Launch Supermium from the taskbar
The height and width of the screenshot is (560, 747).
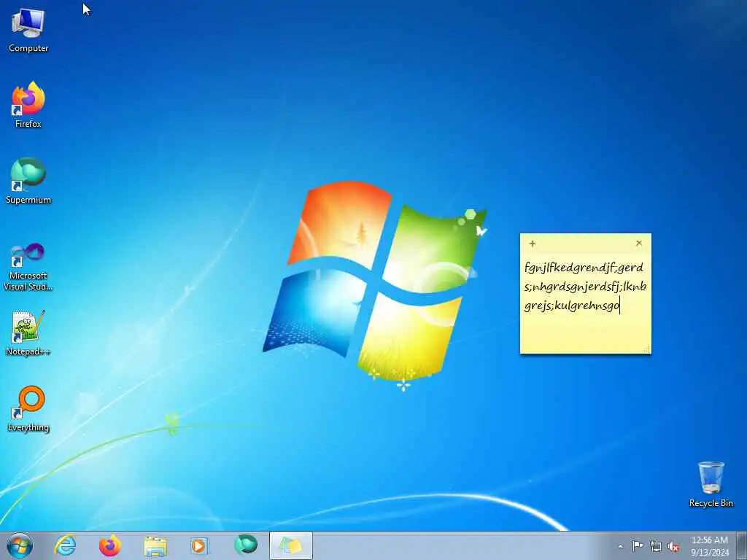245,545
